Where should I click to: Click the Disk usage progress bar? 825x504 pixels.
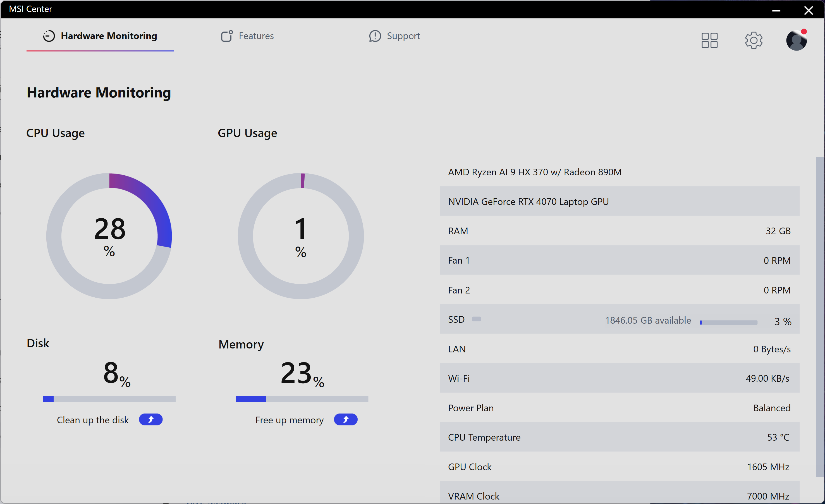click(x=109, y=399)
